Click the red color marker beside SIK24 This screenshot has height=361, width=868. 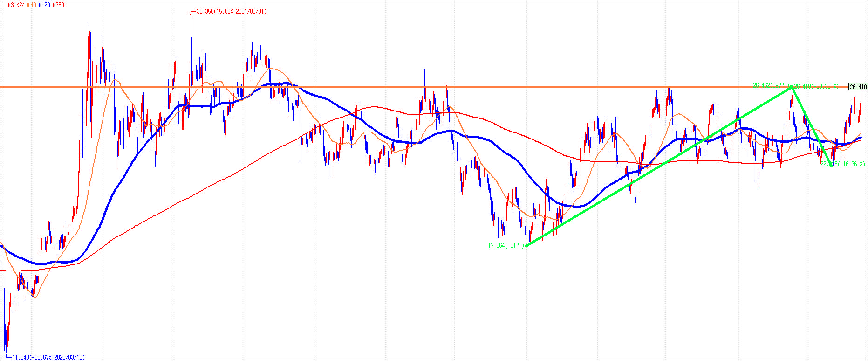click(x=9, y=5)
